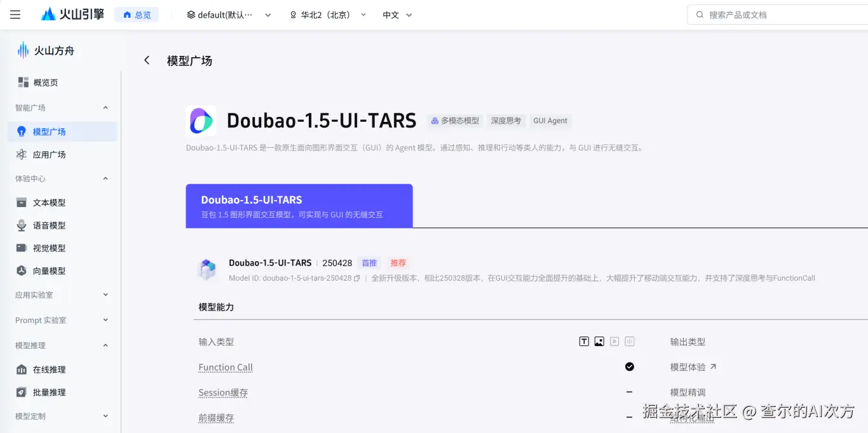Collapse the 模型推理 section
Viewport: 868px width, 433px height.
105,345
